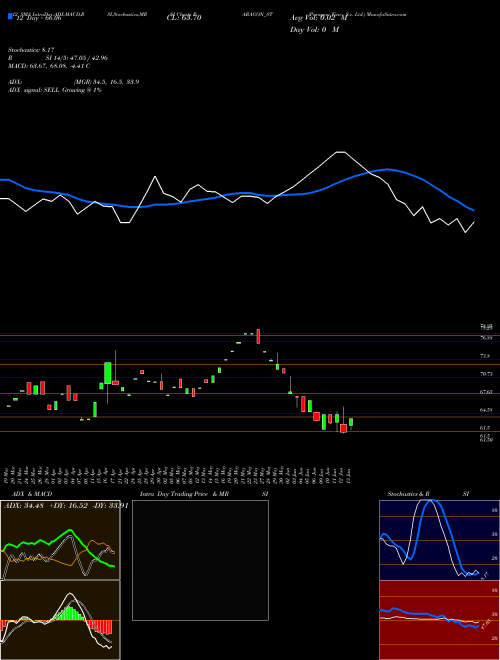This screenshot has width=500, height=660.
Task: Click the green +DY line in ADX panel
Action: click(69, 530)
